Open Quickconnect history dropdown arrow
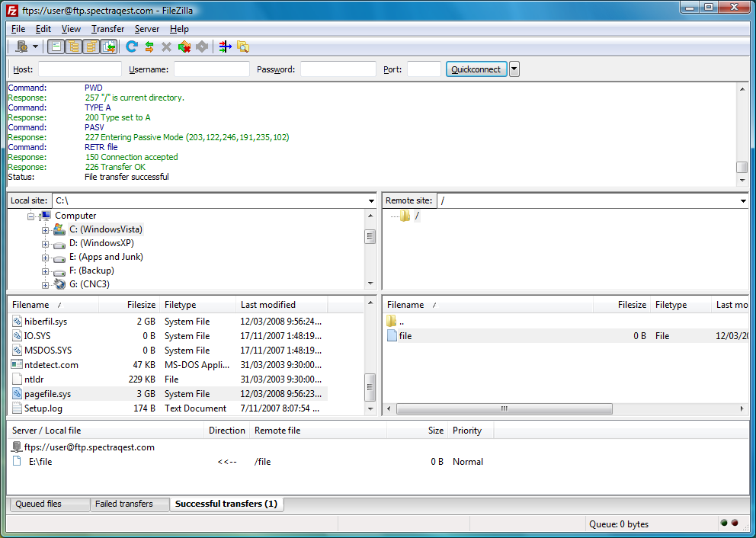The height and width of the screenshot is (538, 756). [x=514, y=69]
